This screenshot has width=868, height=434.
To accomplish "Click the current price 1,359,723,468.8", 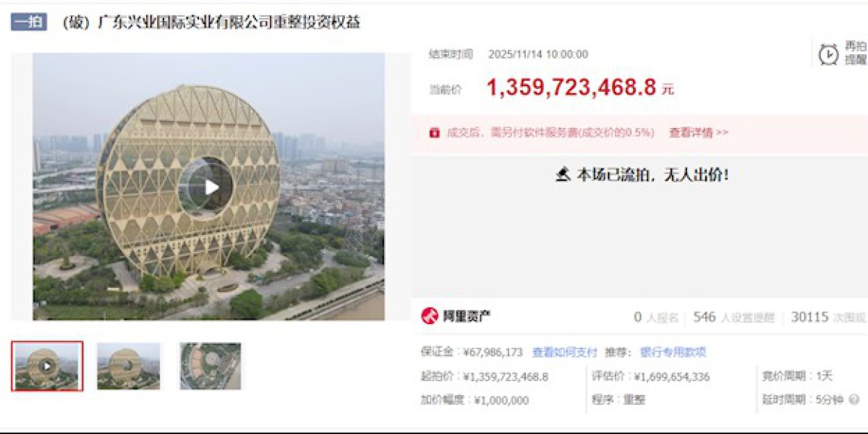I will pos(571,88).
